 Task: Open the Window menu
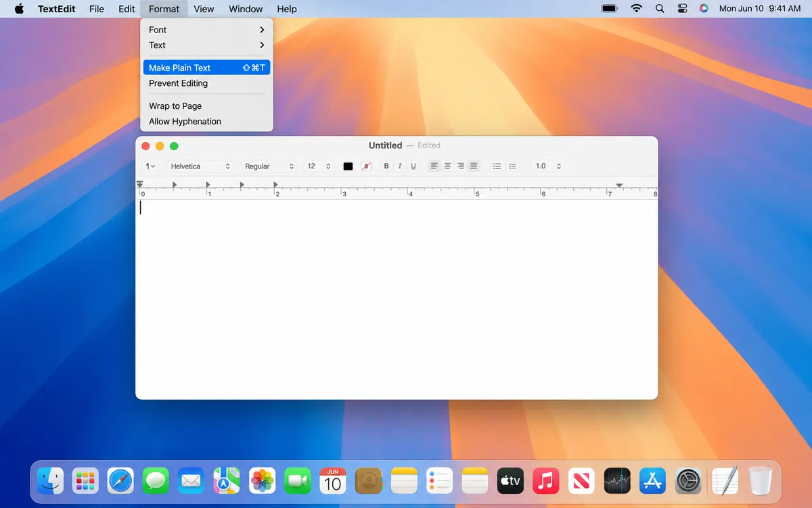[x=246, y=9]
